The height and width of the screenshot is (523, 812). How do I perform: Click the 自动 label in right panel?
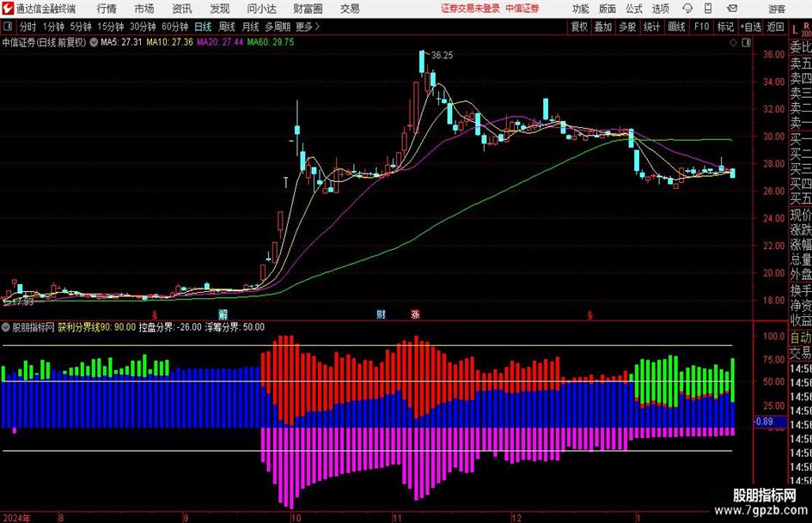[x=801, y=338]
